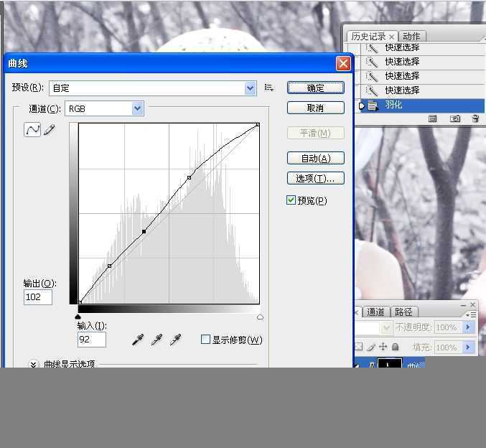
Task: Close the History tab with the x
Action: [x=391, y=37]
